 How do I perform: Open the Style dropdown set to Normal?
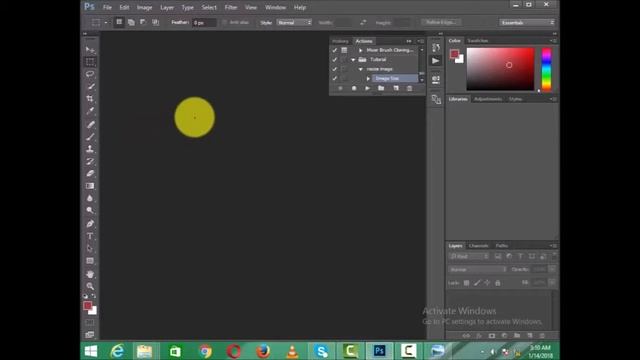[x=294, y=22]
